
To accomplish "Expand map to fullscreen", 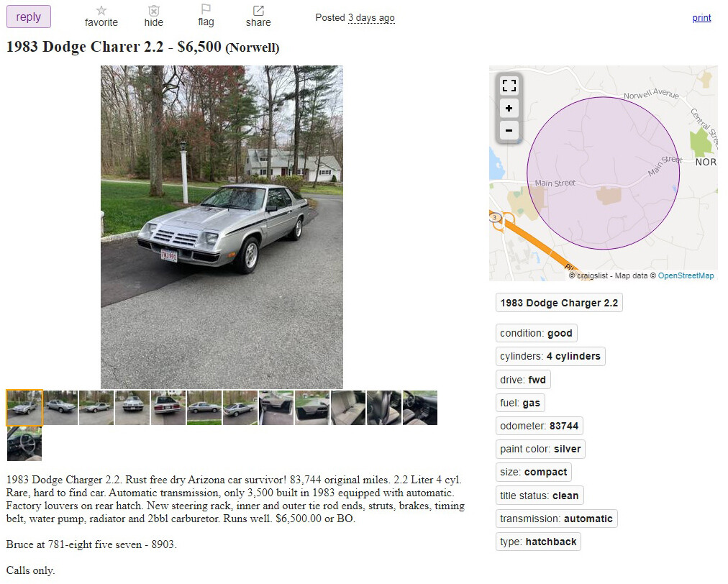I will coord(509,86).
